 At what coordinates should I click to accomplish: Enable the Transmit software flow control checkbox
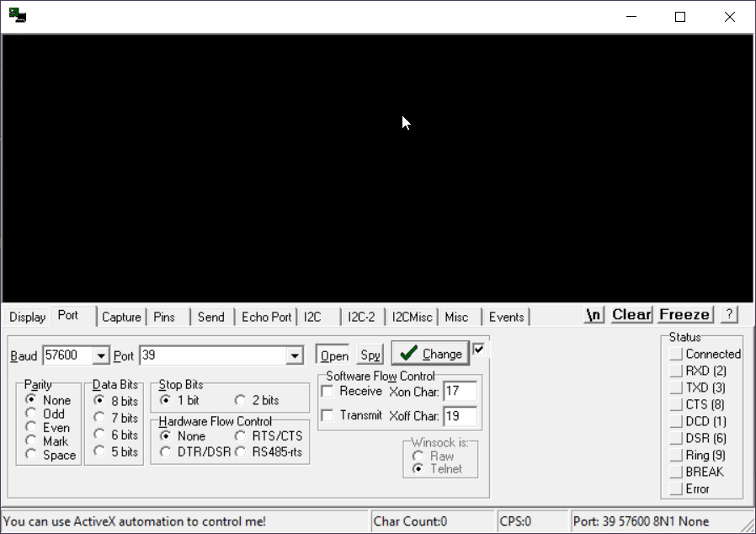[x=327, y=415]
